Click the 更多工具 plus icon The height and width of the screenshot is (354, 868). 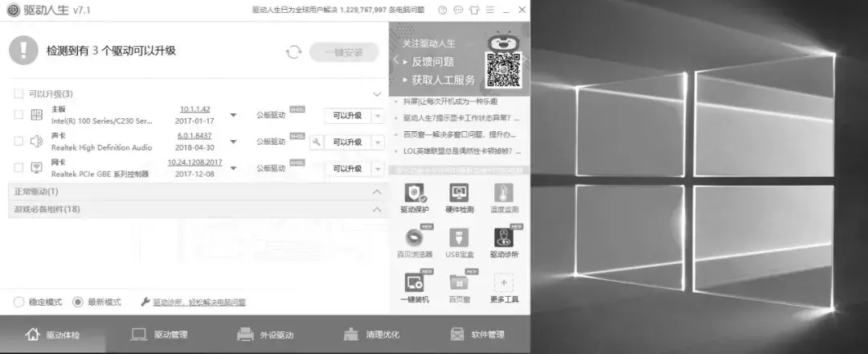(x=504, y=284)
